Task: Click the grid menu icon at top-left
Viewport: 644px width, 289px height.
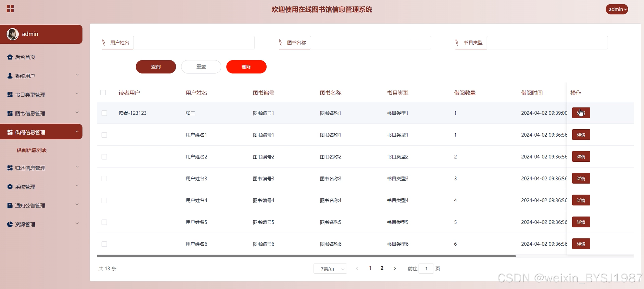Action: coord(10,9)
